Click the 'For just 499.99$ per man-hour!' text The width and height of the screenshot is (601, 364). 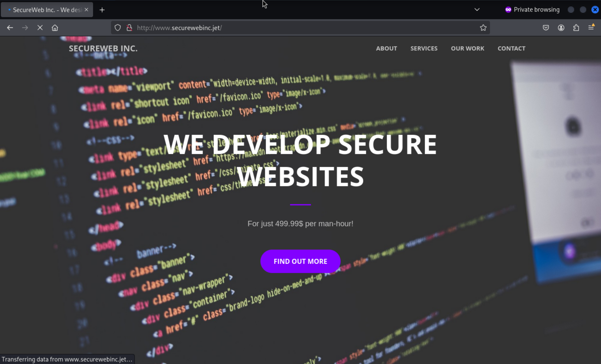pos(300,224)
